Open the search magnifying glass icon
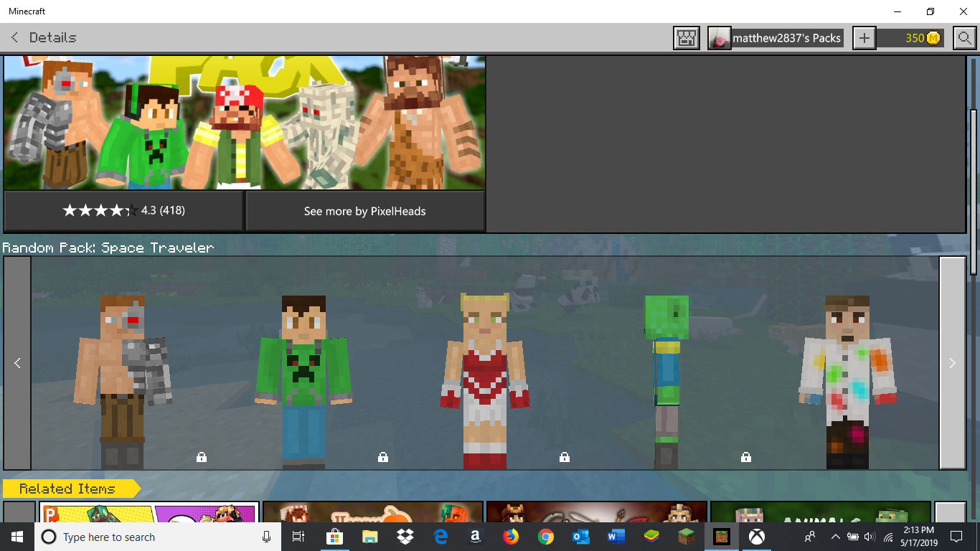The width and height of the screenshot is (980, 551). coord(964,38)
